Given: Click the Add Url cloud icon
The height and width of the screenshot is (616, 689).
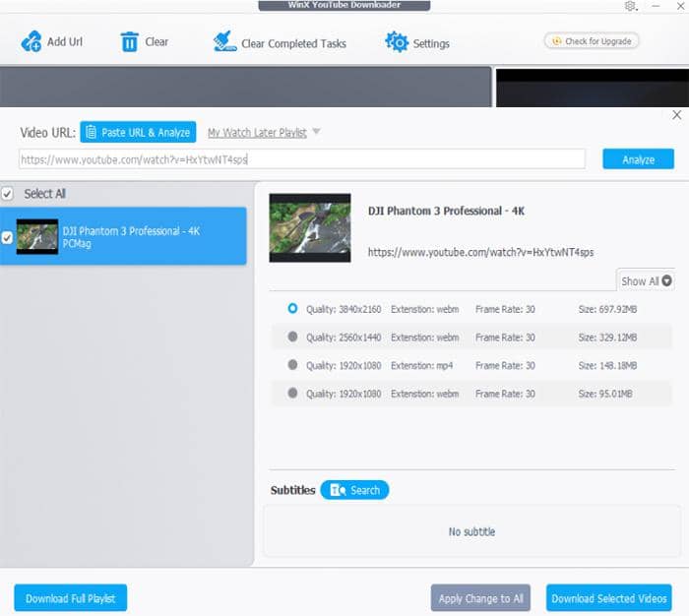Looking at the screenshot, I should [31, 41].
